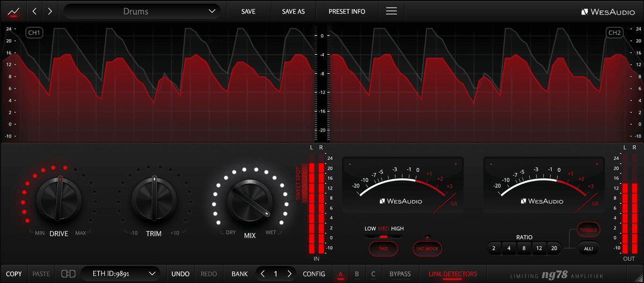Switch to setting C
Image resolution: width=644 pixels, height=283 pixels.
click(x=374, y=274)
